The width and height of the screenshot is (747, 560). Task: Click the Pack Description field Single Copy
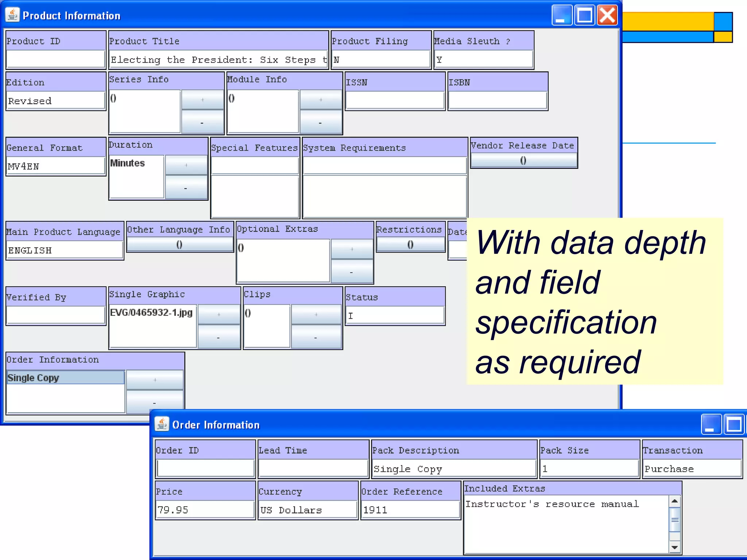point(454,468)
